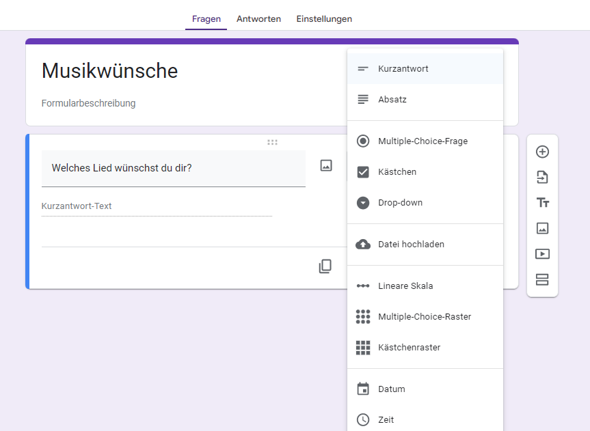The height and width of the screenshot is (431, 590).
Task: Choose Datum question type
Action: (425, 389)
